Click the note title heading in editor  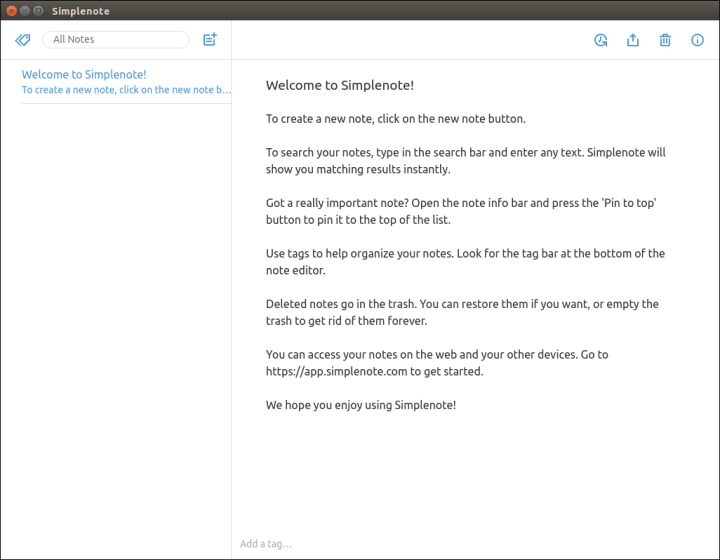click(x=340, y=85)
